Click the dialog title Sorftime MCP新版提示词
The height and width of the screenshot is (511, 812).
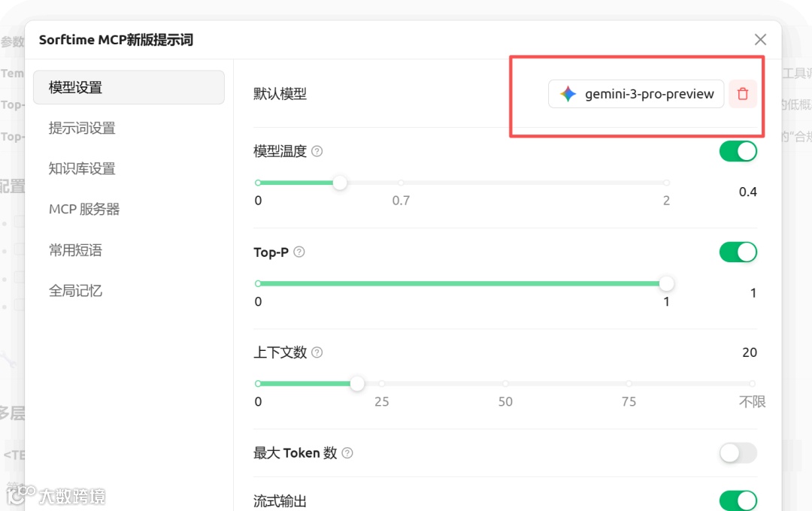[x=116, y=40]
